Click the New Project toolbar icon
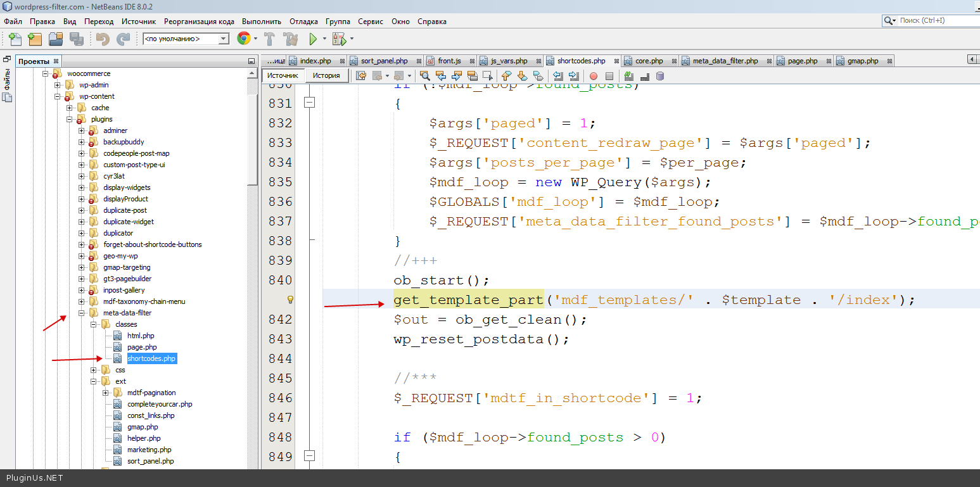 [35, 39]
